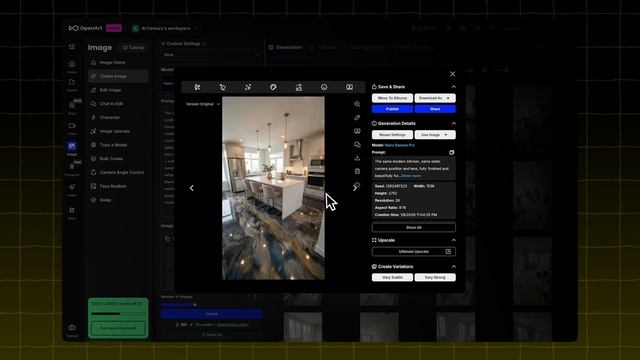Click the model name link after Model
This screenshot has height=360, width=640.
[x=400, y=145]
